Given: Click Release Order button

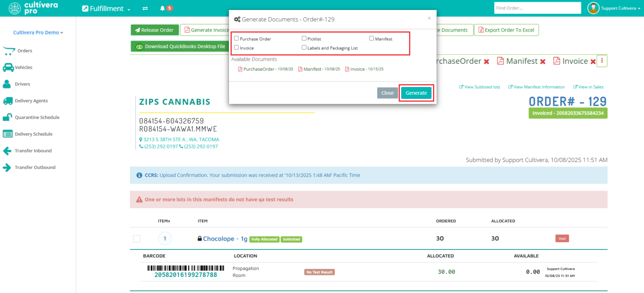Looking at the screenshot, I should [x=154, y=30].
